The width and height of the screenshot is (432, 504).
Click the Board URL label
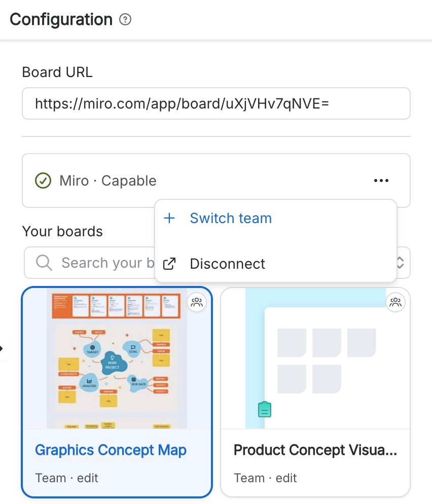tap(57, 72)
